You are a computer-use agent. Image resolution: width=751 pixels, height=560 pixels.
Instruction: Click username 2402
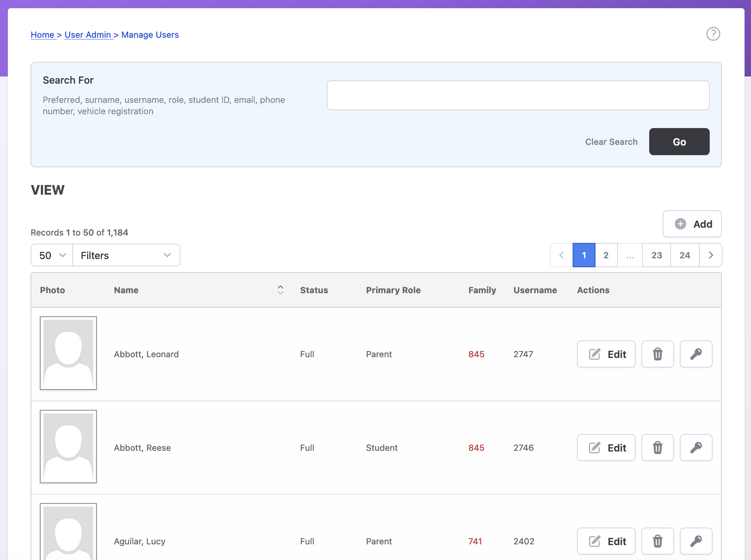524,541
